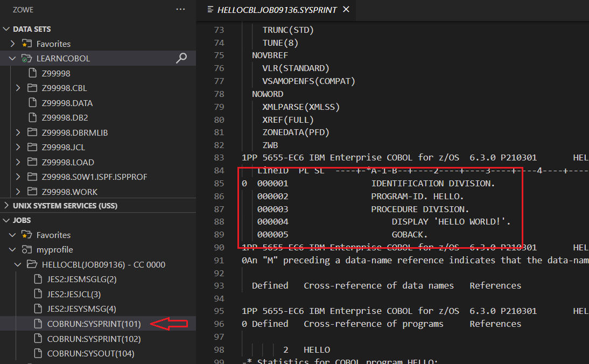Screen dimensions: 589x364
Task: Open the Z99998.DATA data set
Action: (67, 103)
